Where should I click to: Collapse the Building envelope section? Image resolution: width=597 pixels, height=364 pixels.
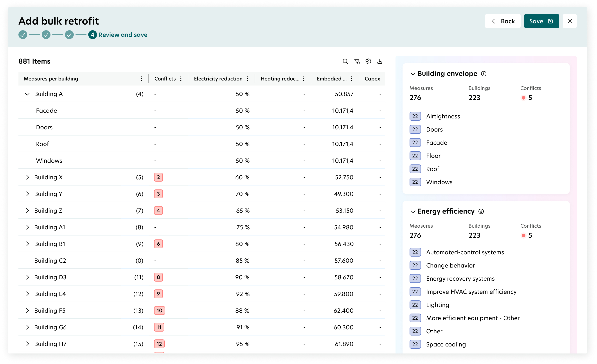coord(413,74)
